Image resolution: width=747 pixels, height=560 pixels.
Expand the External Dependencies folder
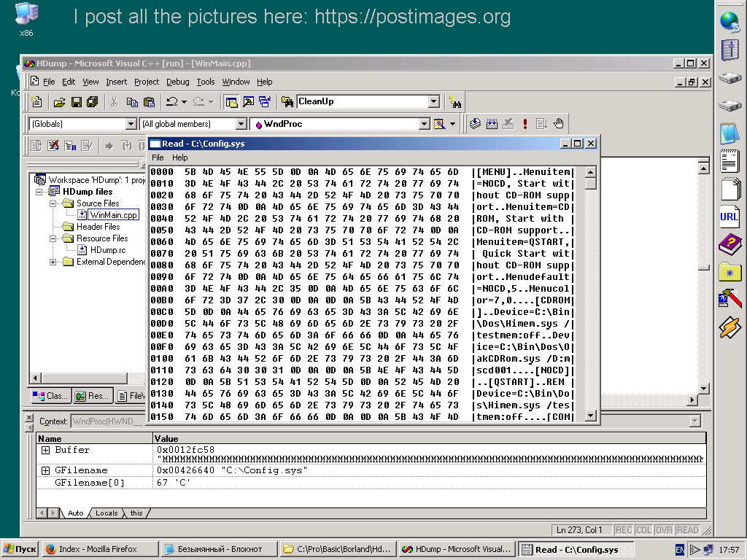(53, 262)
